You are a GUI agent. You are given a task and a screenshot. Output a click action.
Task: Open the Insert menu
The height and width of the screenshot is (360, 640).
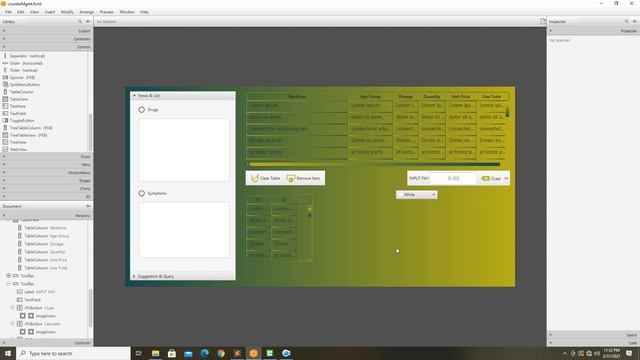[50, 12]
